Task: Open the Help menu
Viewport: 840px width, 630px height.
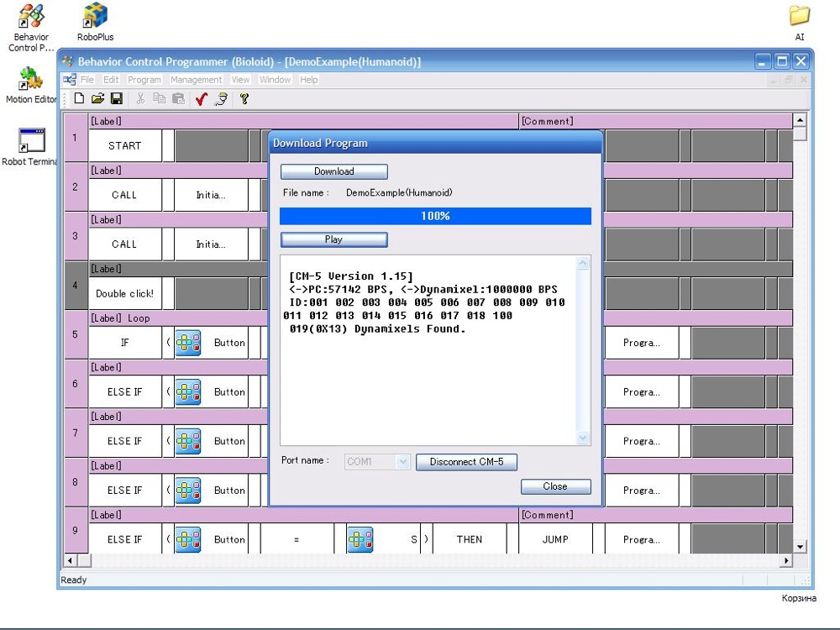Action: (308, 80)
